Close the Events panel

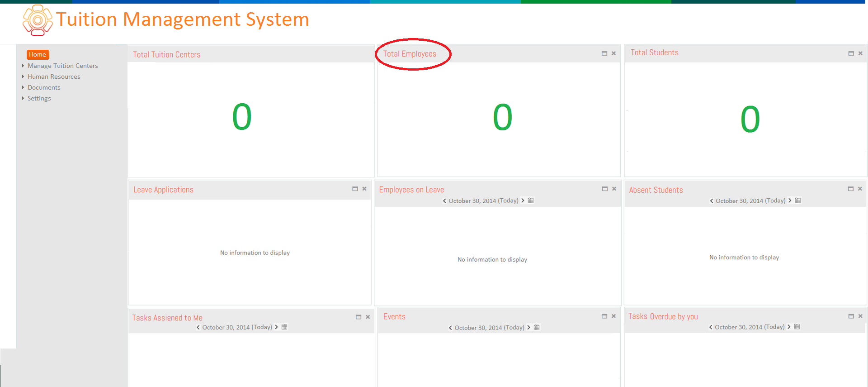coord(613,316)
